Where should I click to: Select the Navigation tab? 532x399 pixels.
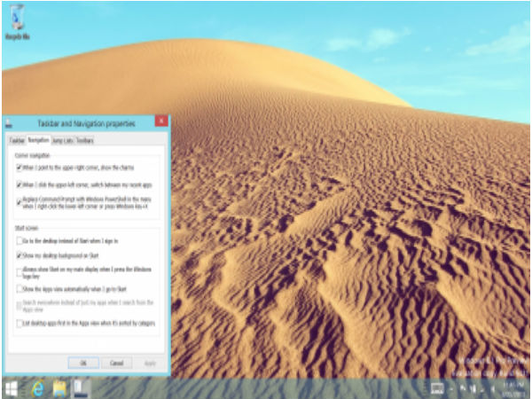38,140
